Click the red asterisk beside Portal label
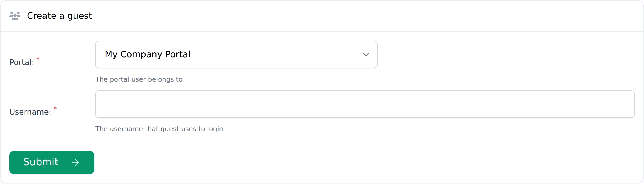644x184 pixels. click(38, 59)
